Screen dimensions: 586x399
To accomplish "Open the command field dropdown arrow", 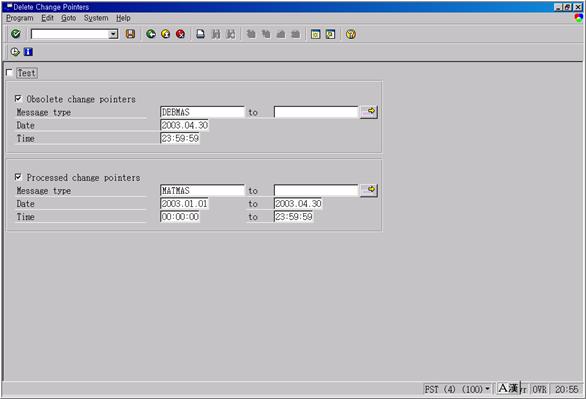I will tap(113, 34).
